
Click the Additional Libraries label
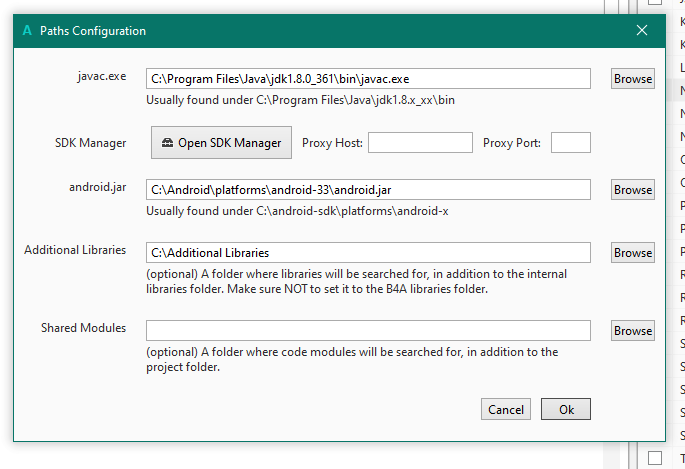75,249
